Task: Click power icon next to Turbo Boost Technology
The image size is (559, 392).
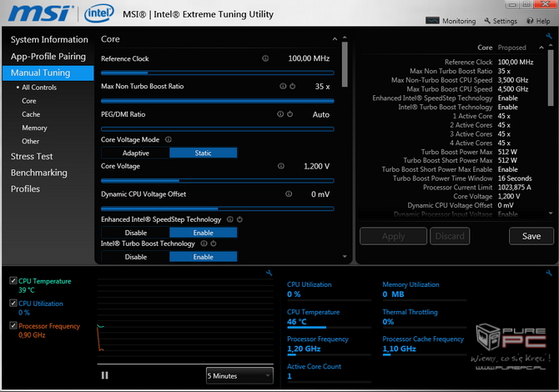Action: click(214, 244)
